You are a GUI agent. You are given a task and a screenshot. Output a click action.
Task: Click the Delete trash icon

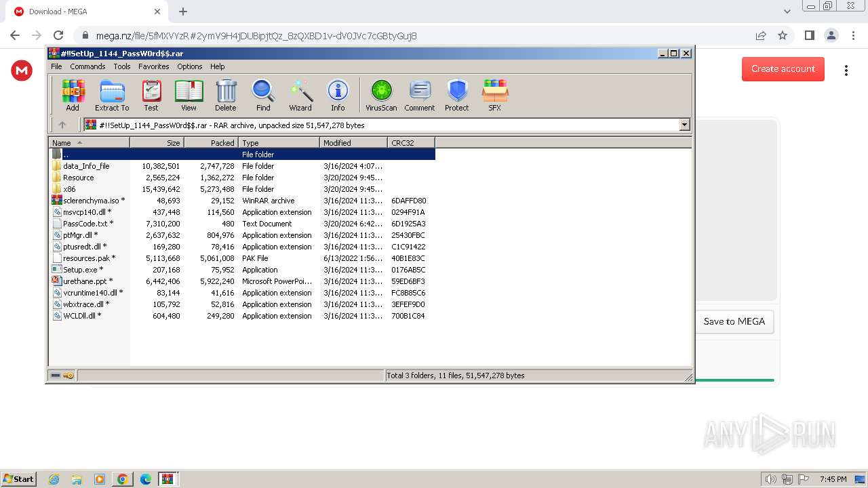pos(226,95)
